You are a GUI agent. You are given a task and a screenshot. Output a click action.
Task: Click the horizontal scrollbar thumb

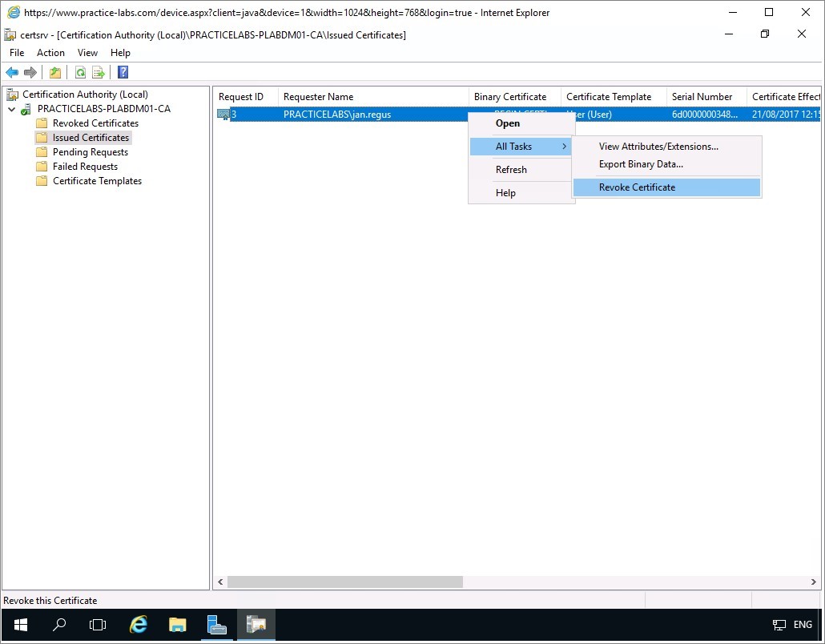coord(344,582)
